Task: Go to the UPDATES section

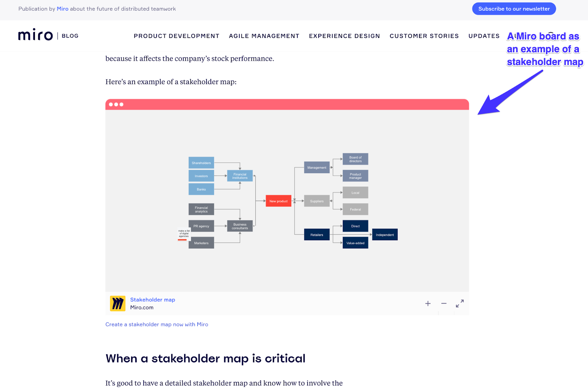Action: [x=484, y=36]
